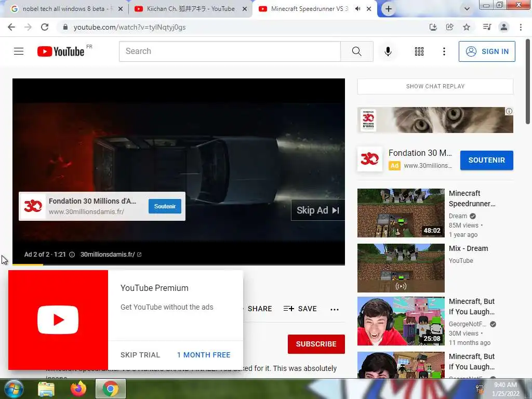
Task: Click the ad progress bar
Action: tap(179, 264)
